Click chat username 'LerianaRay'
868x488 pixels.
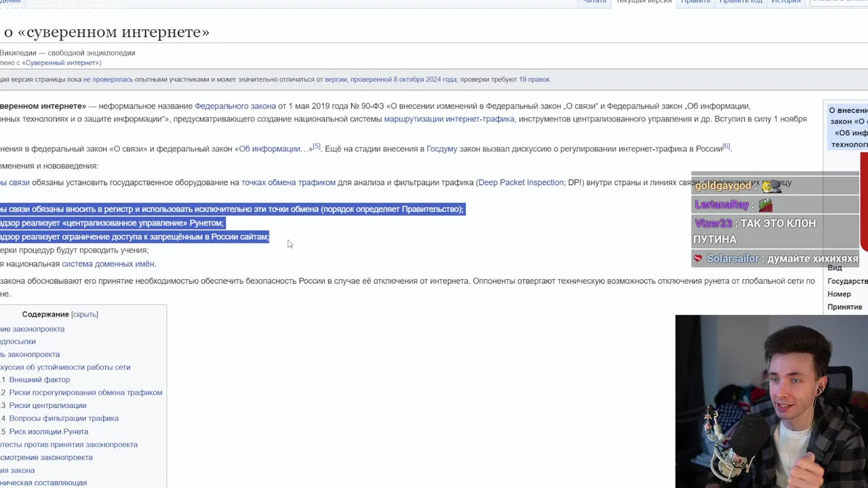tap(722, 205)
